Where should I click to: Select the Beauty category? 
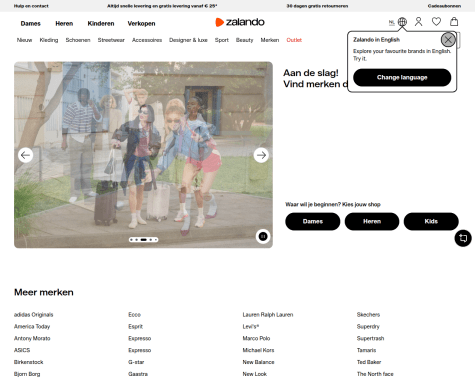coord(244,40)
